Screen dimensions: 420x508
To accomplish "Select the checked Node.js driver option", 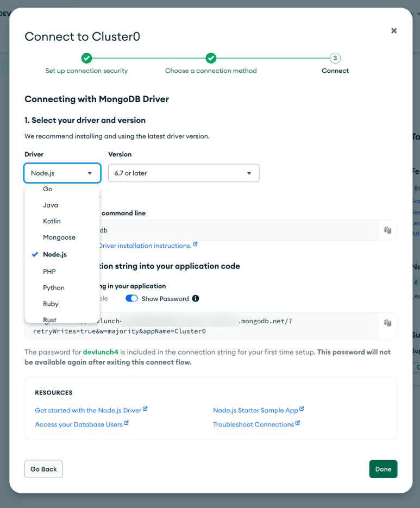I will click(x=62, y=254).
